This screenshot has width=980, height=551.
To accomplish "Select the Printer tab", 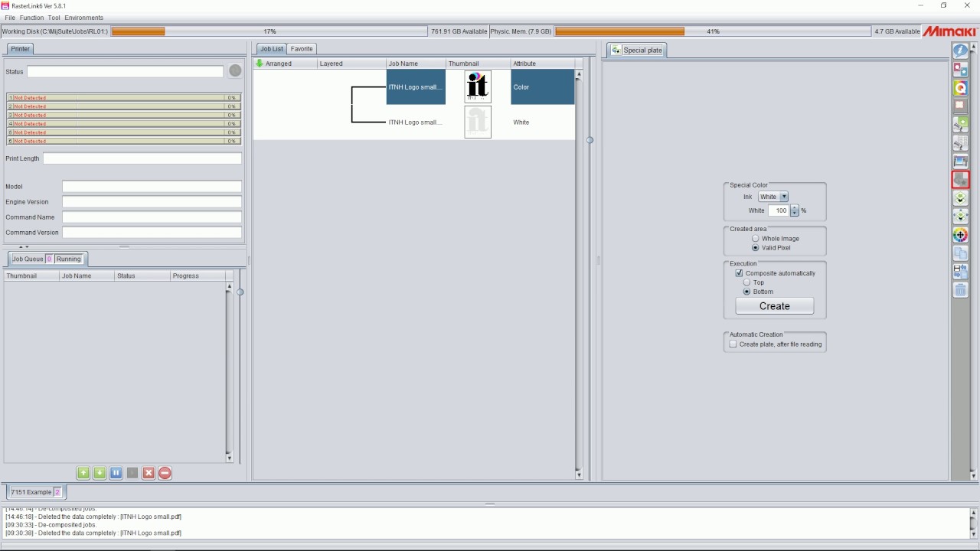I will tap(21, 49).
